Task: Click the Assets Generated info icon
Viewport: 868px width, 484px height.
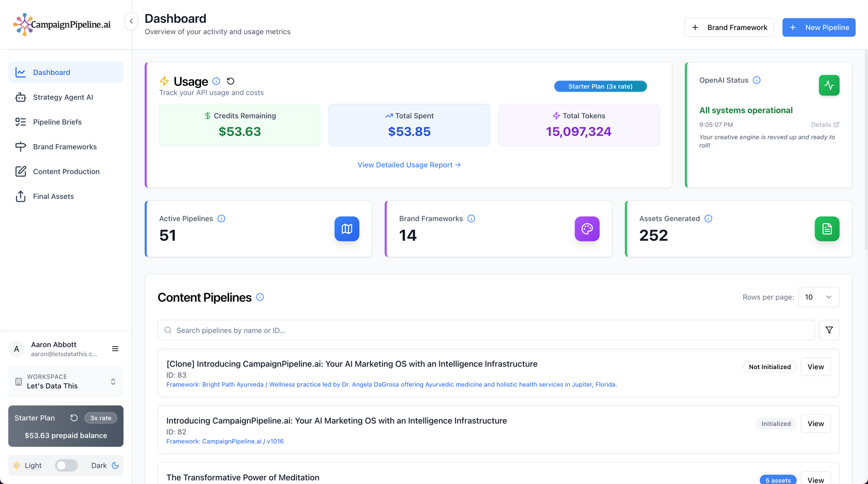Action: coord(708,219)
